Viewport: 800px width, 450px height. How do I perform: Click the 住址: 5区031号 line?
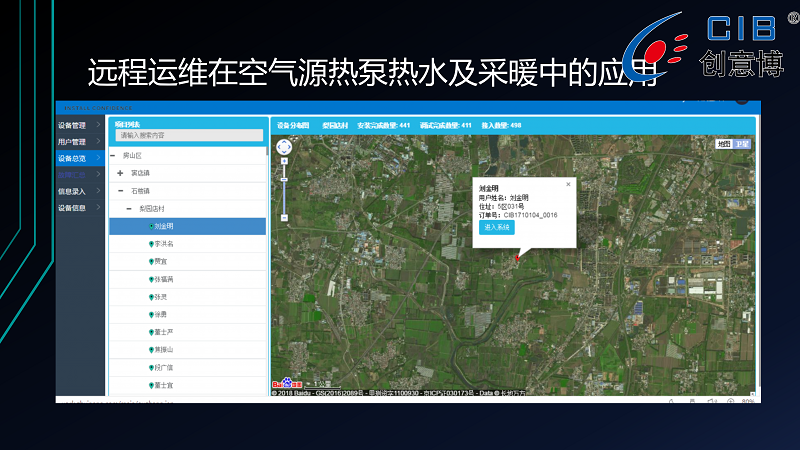point(501,207)
